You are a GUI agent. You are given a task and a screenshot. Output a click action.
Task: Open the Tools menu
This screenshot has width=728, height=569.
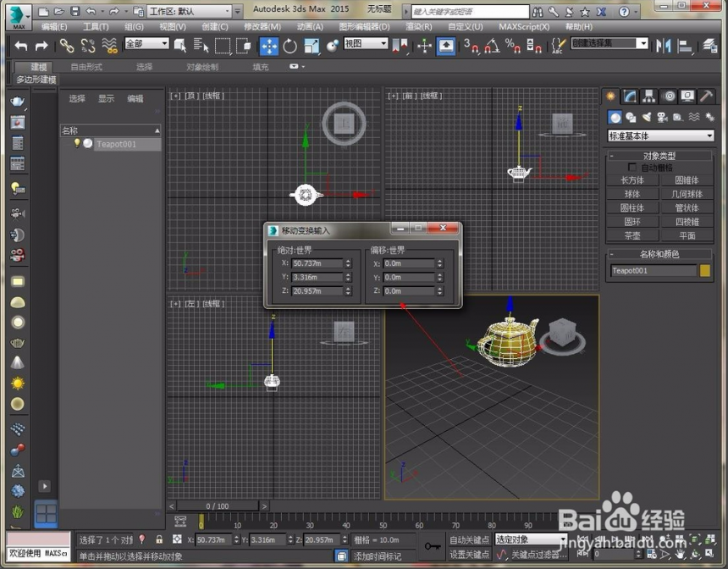(96, 27)
